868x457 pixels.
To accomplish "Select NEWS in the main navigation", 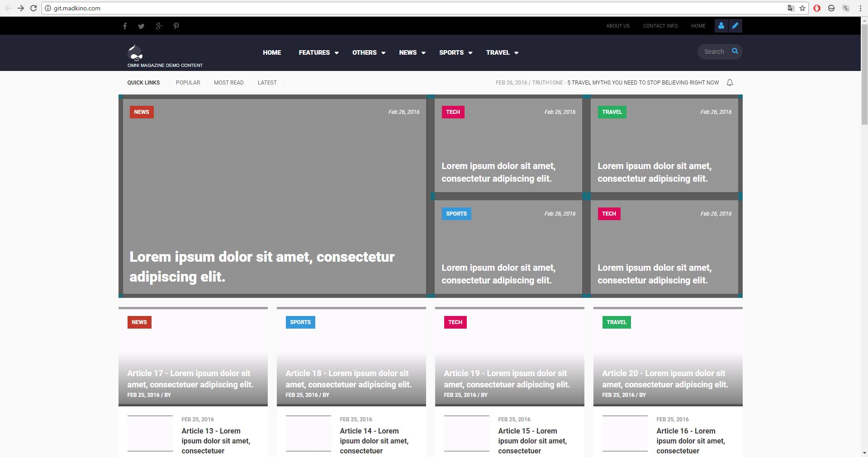I will point(408,52).
